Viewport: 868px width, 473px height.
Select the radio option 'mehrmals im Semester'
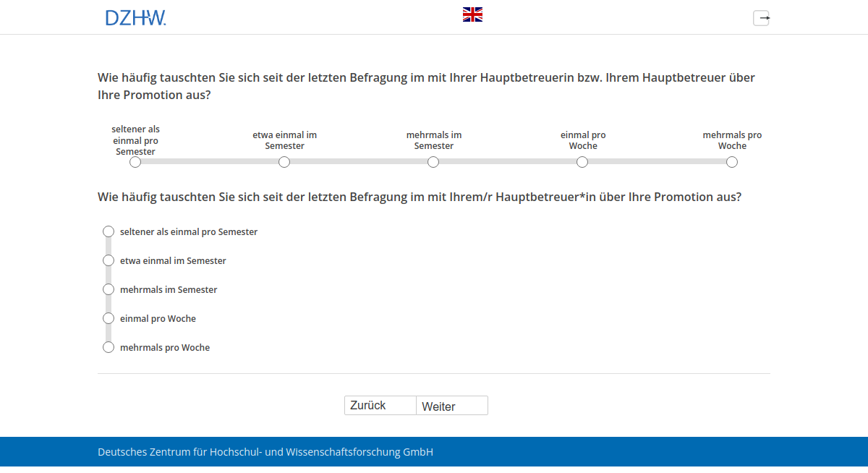click(109, 289)
